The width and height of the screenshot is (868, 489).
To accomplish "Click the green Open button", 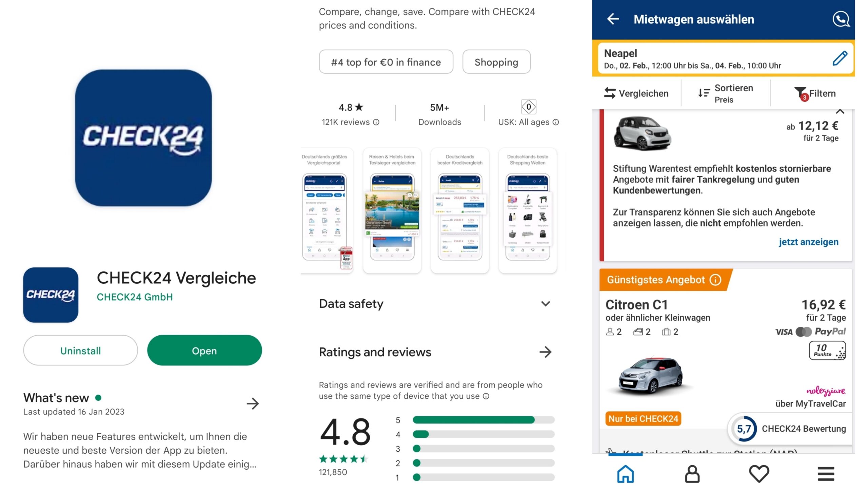I will click(204, 351).
